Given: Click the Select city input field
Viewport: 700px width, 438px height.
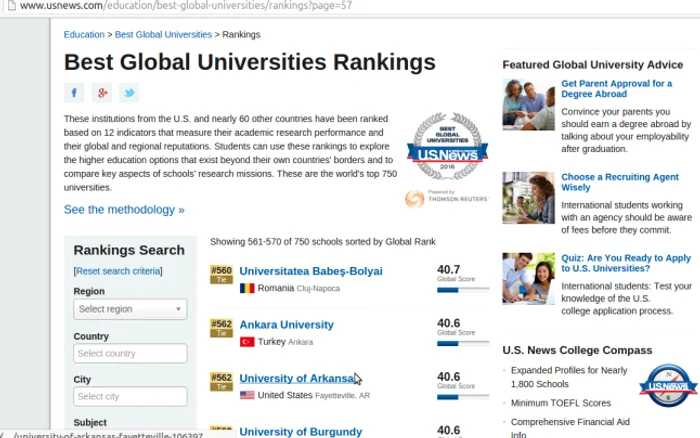Looking at the screenshot, I should [x=130, y=396].
